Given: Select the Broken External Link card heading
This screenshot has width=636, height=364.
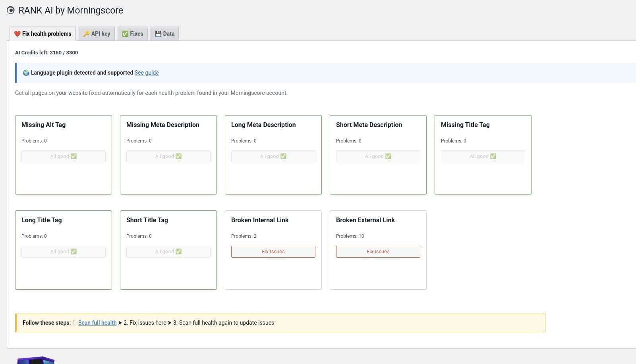Looking at the screenshot, I should click(365, 220).
